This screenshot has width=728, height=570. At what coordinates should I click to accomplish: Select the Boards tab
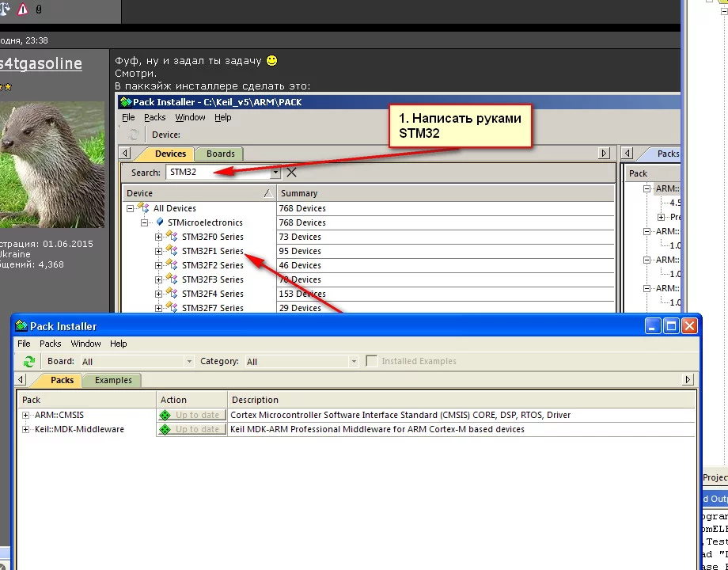tap(221, 154)
